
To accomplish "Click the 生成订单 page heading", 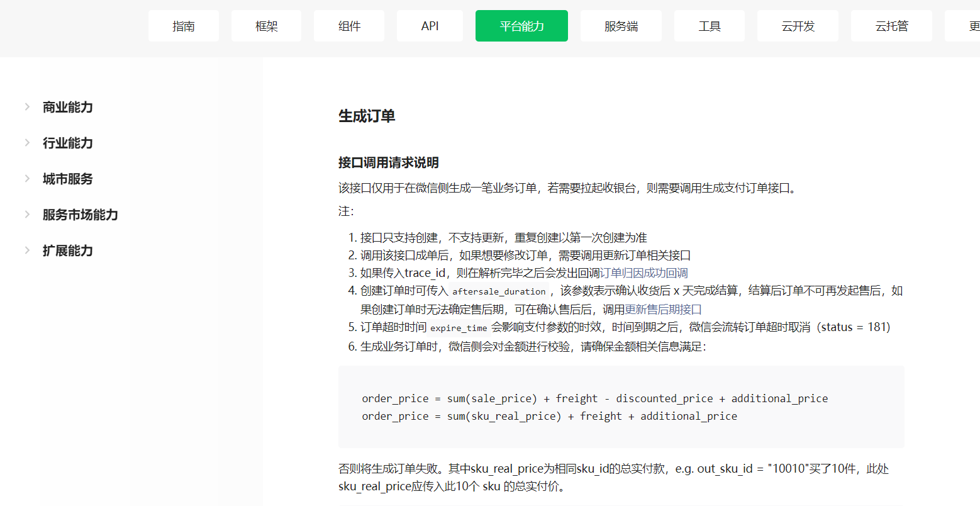I will pos(367,116).
